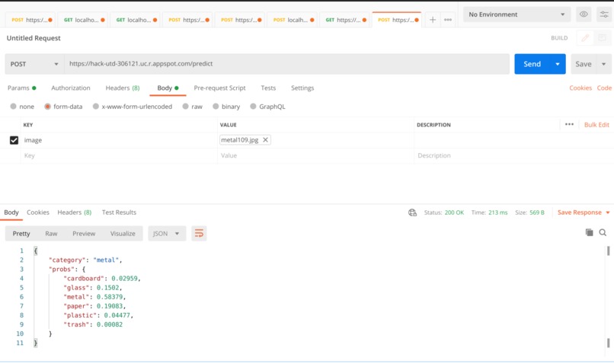Click the empty Value input field
The width and height of the screenshot is (614, 364).
pos(315,156)
